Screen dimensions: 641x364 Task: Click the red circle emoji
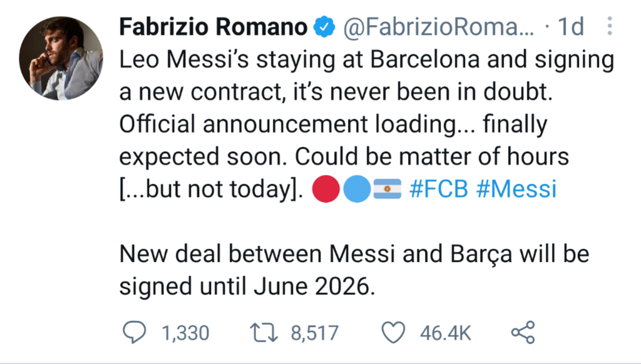326,189
